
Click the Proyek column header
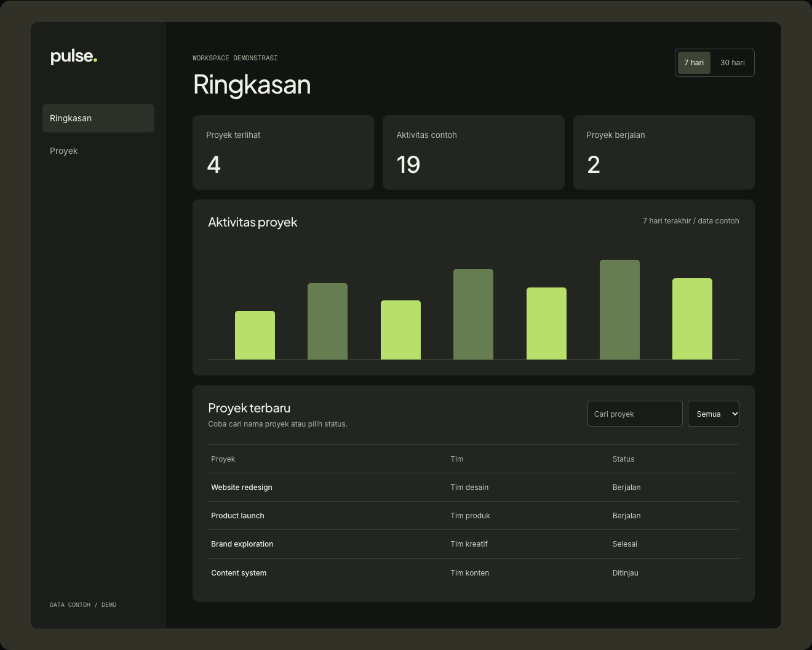click(223, 459)
